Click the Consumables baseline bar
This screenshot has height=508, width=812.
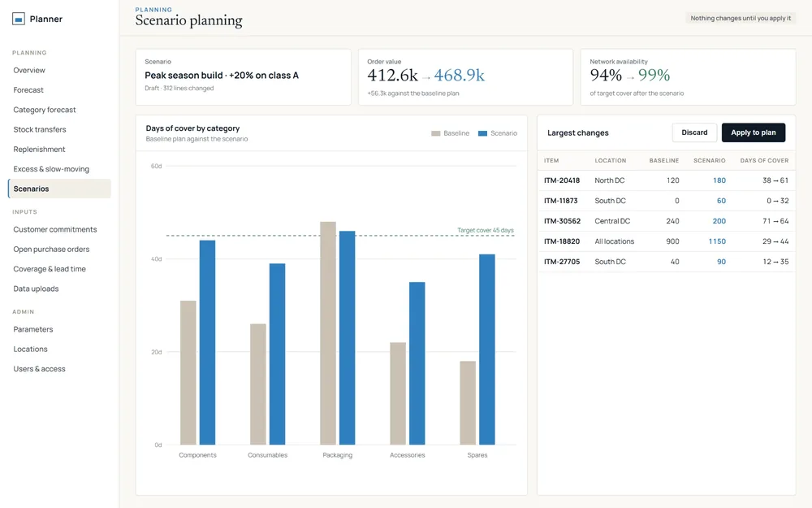click(258, 384)
